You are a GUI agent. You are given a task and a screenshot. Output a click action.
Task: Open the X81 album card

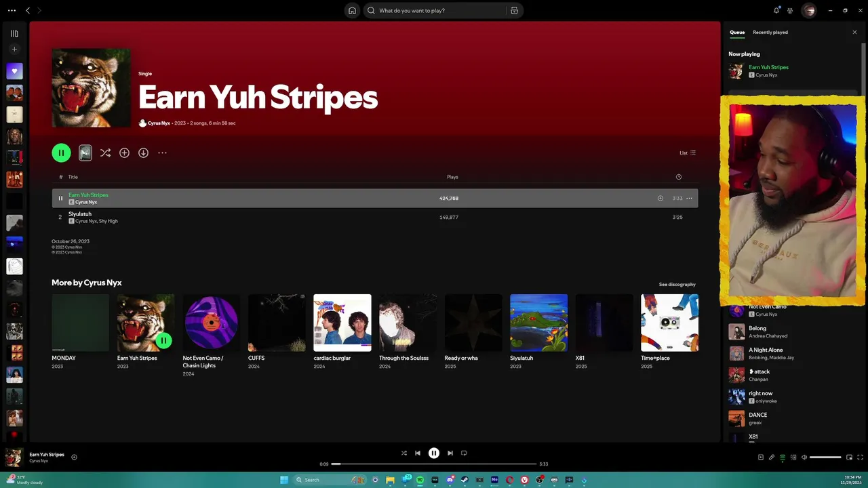click(604, 332)
